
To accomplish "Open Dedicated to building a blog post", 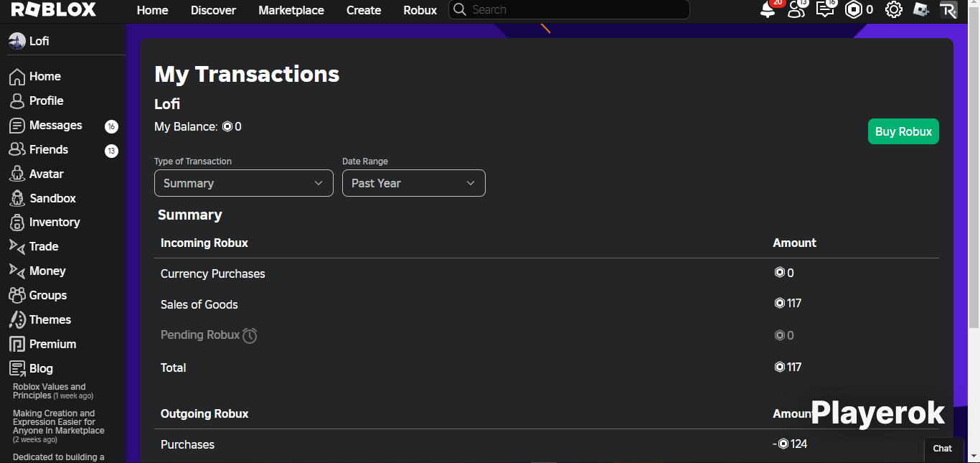I will (x=58, y=457).
